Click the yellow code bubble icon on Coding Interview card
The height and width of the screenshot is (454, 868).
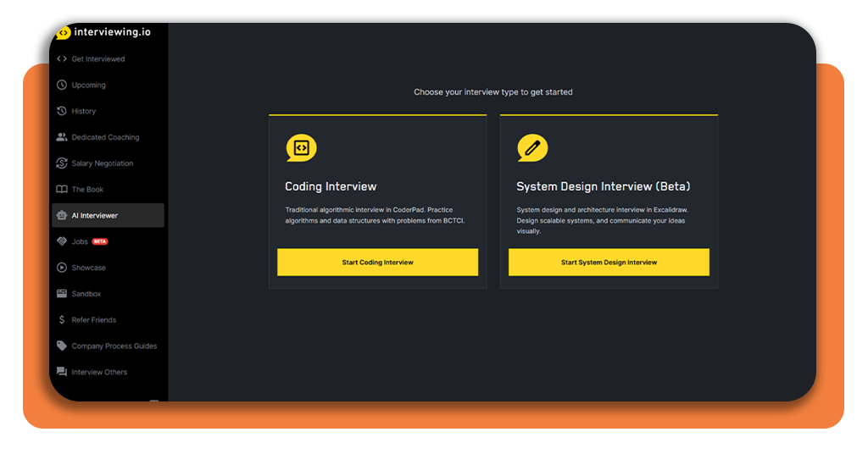[300, 148]
